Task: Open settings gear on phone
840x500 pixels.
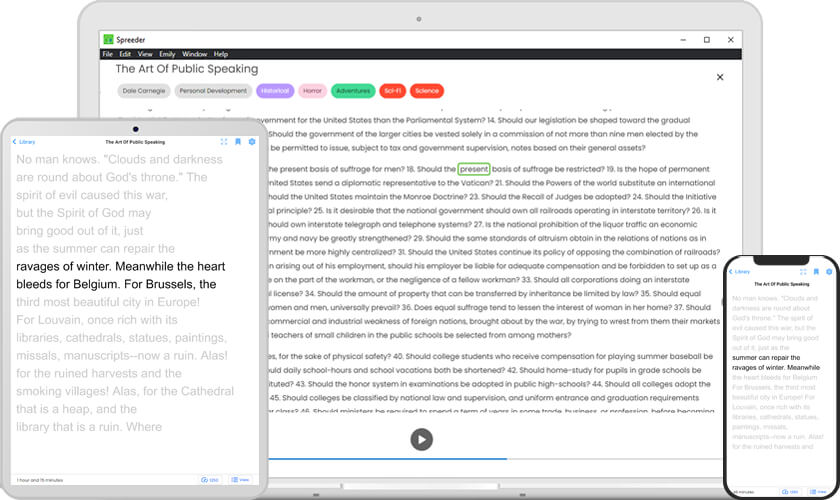Action: pyautogui.click(x=829, y=272)
